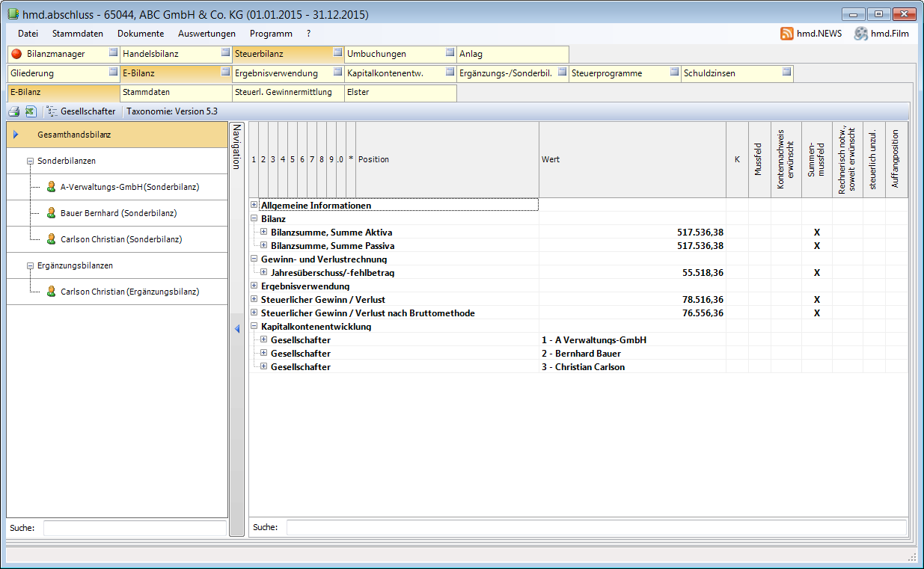Collapse the vertical Navigation panel
The height and width of the screenshot is (569, 924).
pyautogui.click(x=236, y=329)
